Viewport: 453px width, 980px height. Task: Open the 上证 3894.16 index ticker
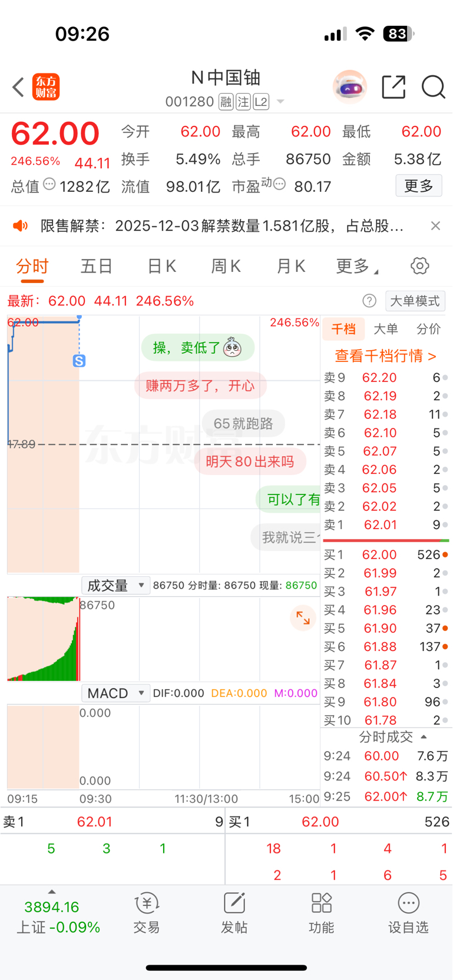[x=58, y=917]
